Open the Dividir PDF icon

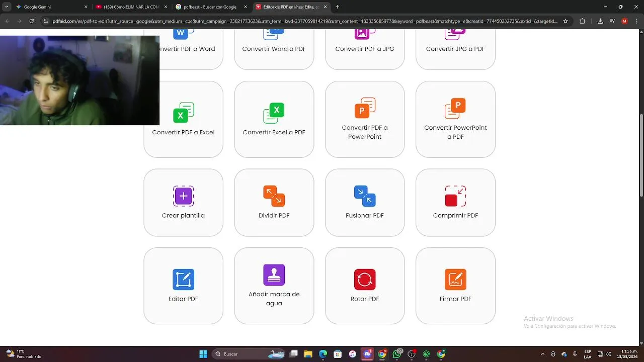pyautogui.click(x=274, y=196)
